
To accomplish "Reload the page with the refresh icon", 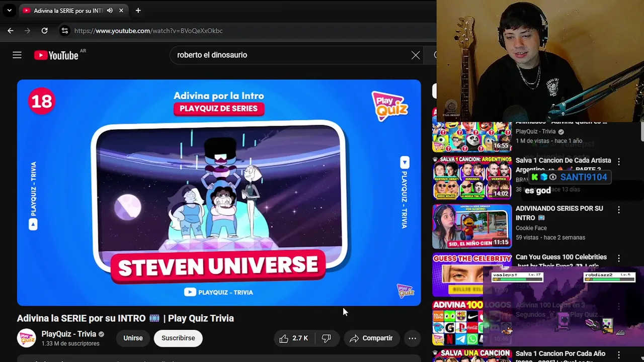I will click(44, 31).
